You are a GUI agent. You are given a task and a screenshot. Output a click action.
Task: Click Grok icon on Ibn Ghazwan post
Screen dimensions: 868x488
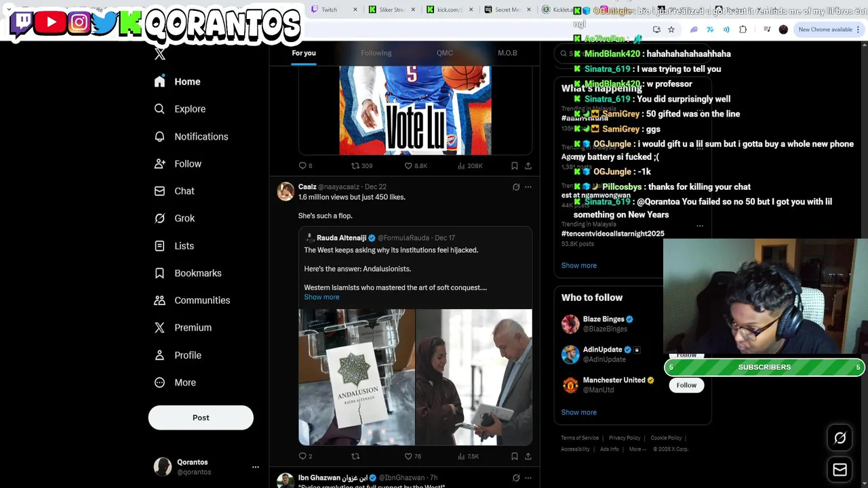[516, 478]
